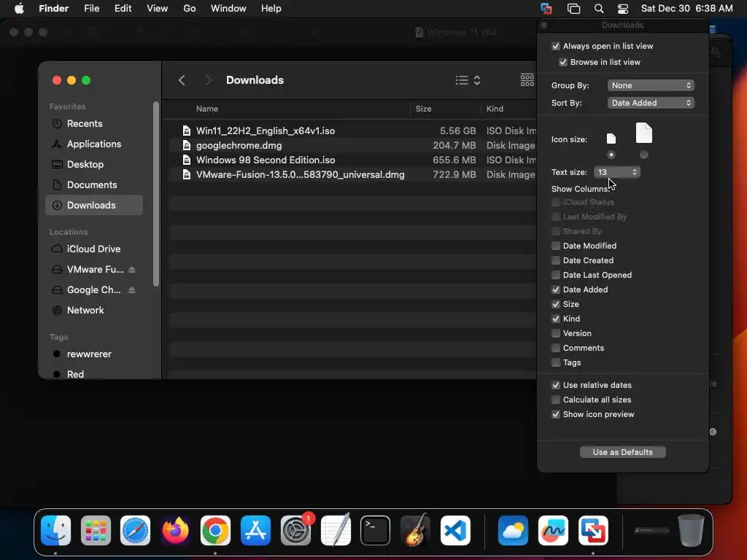The image size is (747, 560).
Task: Open Firefox from the Dock
Action: click(x=175, y=530)
